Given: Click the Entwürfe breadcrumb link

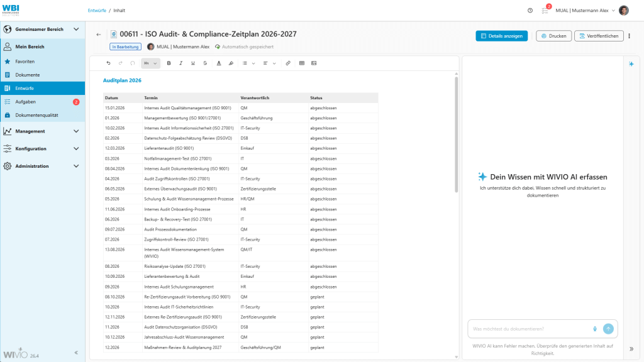Looking at the screenshot, I should (x=97, y=11).
